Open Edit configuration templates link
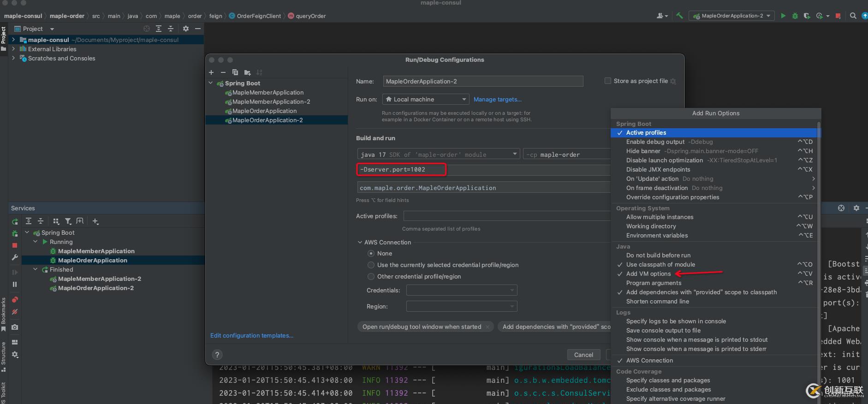This screenshot has height=404, width=868. point(252,336)
